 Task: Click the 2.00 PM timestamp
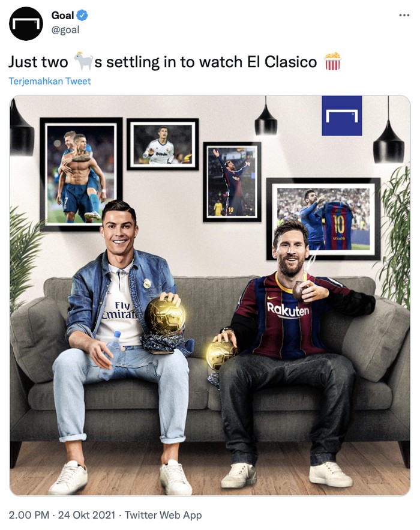[x=29, y=515]
